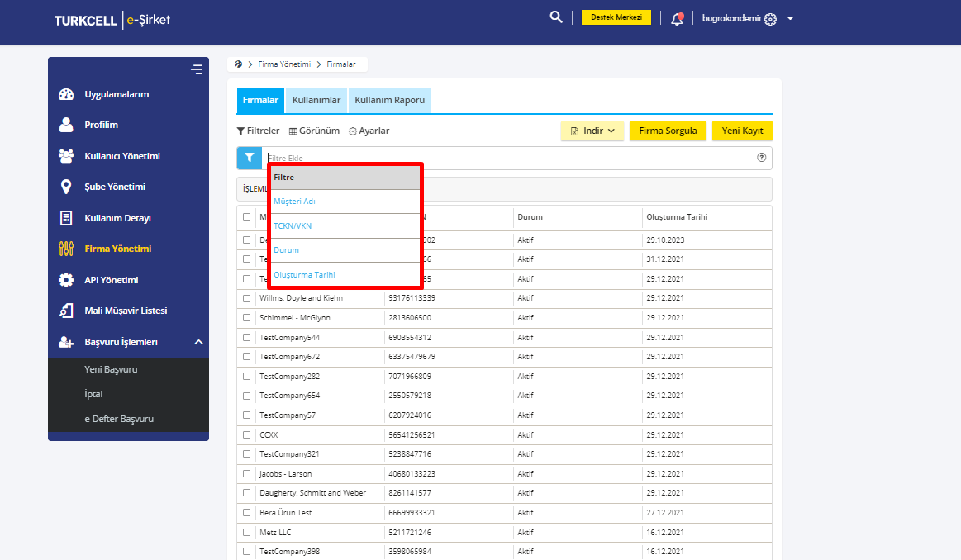Check the Jacobs - Larson row checkbox
The width and height of the screenshot is (961, 560).
point(246,473)
